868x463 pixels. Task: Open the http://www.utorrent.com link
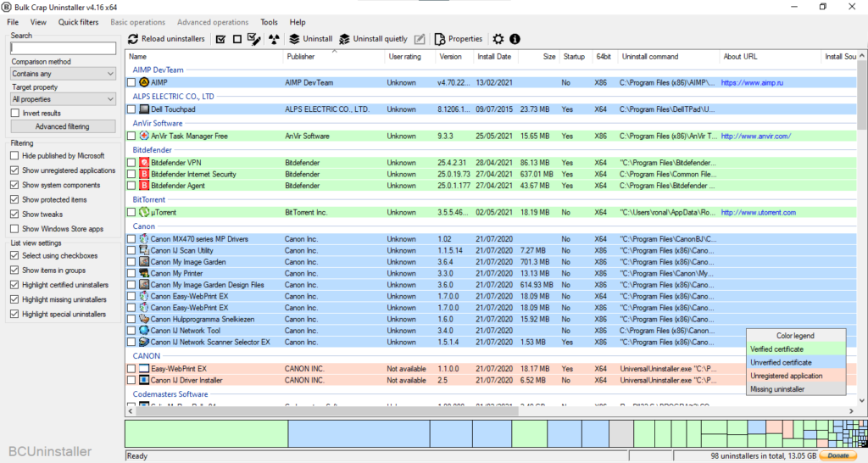(758, 212)
